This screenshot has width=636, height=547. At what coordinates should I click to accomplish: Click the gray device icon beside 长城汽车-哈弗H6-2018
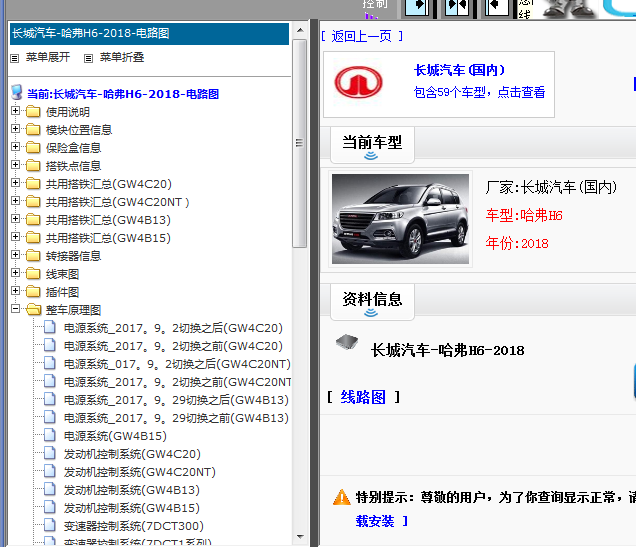point(347,343)
